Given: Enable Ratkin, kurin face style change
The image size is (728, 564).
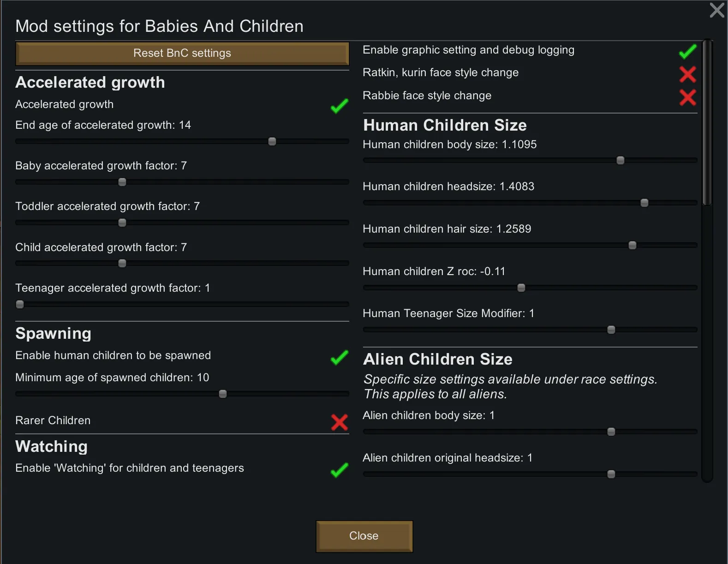Looking at the screenshot, I should click(687, 74).
